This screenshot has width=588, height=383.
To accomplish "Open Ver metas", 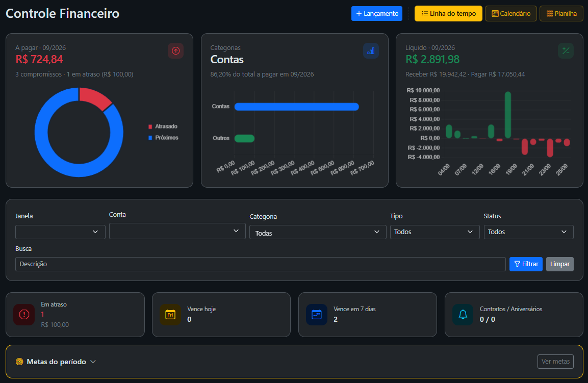I will pyautogui.click(x=555, y=362).
